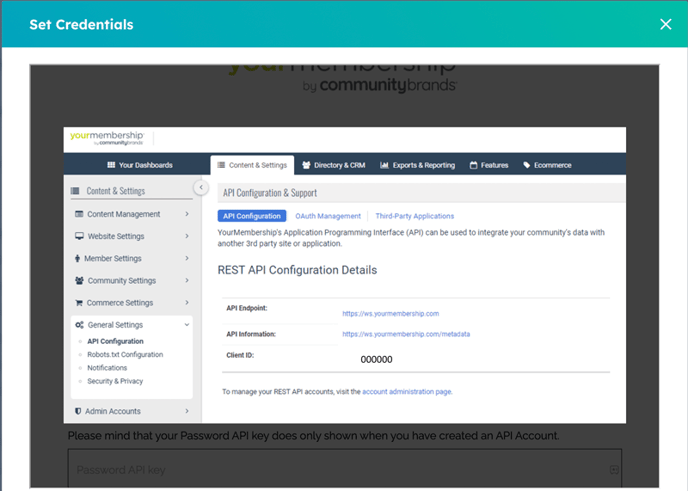This screenshot has width=688, height=491.
Task: Open Notifications settings
Action: 107,368
